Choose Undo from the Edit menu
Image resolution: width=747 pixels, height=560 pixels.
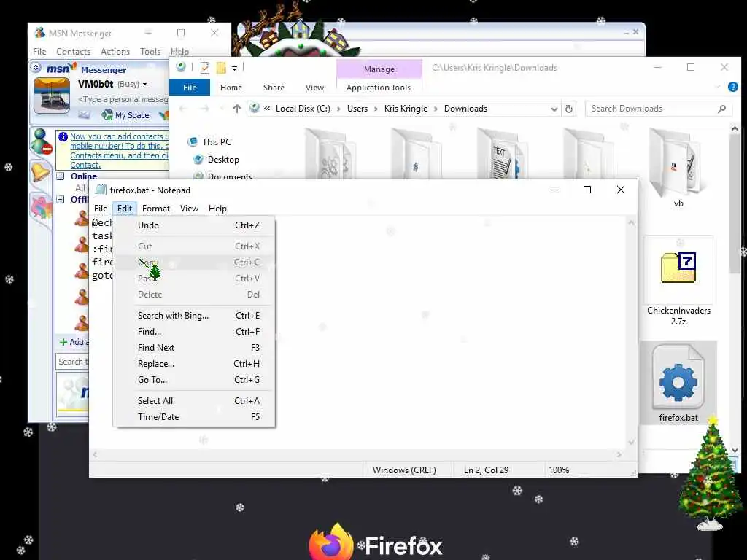click(x=194, y=225)
